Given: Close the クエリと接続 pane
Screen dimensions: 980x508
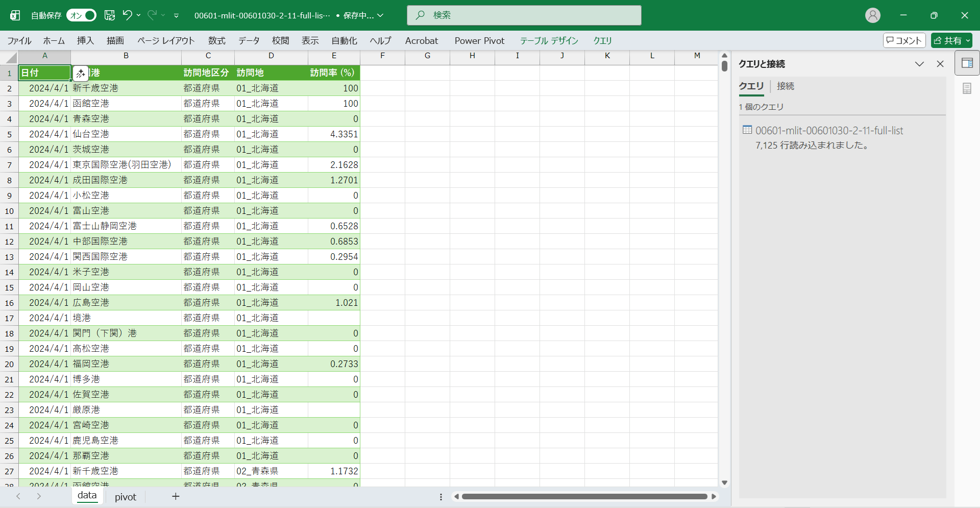Looking at the screenshot, I should pyautogui.click(x=940, y=64).
